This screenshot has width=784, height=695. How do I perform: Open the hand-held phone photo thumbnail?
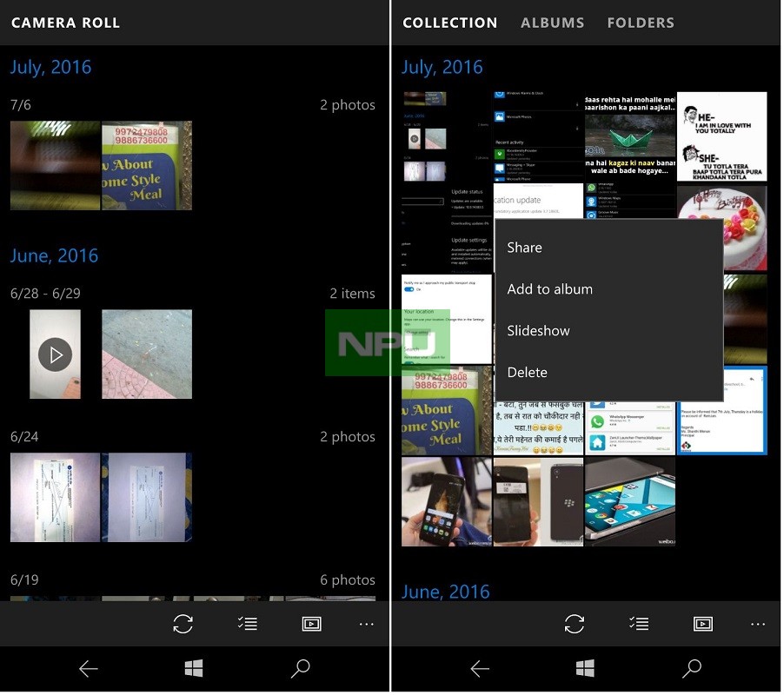(x=448, y=503)
